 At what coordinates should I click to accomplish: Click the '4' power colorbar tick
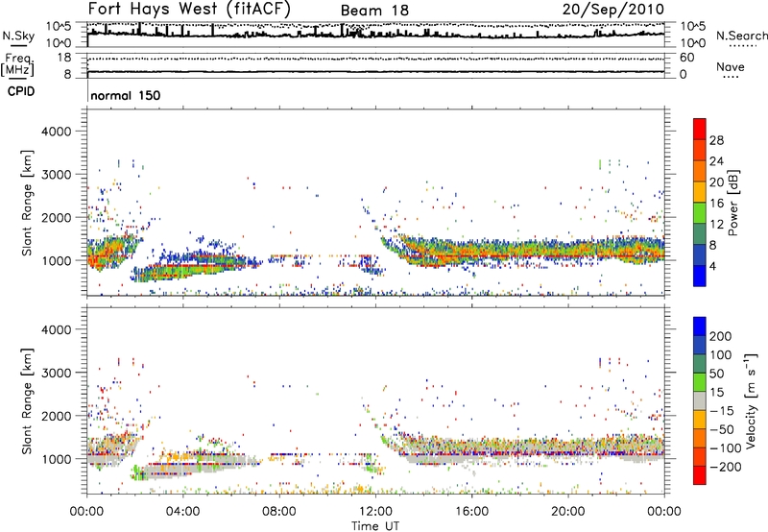click(x=712, y=266)
